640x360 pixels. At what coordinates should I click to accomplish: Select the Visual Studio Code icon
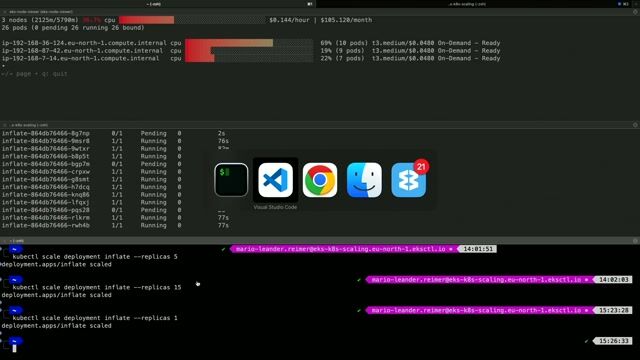tap(276, 180)
